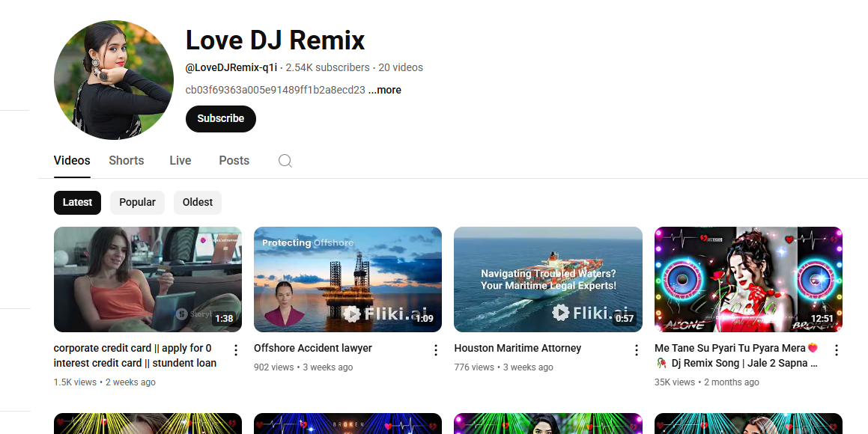The height and width of the screenshot is (434, 868).
Task: Click the 776 views • 3 weeks ago text
Action: [504, 367]
